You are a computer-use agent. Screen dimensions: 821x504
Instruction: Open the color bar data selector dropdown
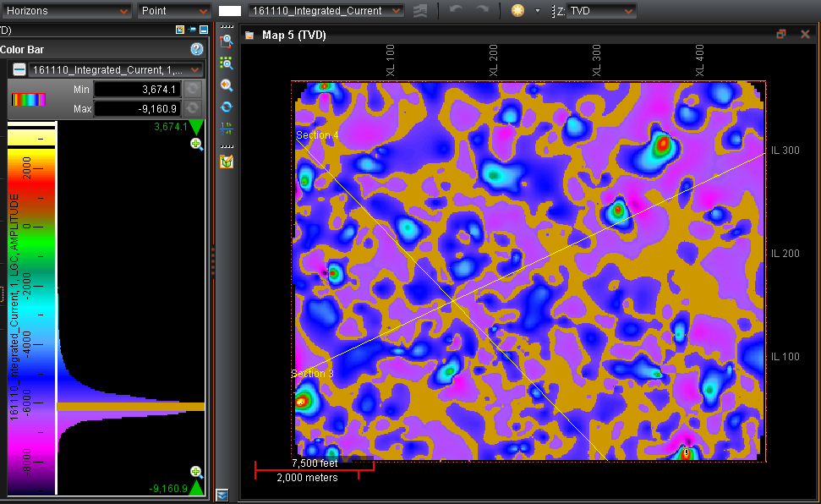(115, 69)
